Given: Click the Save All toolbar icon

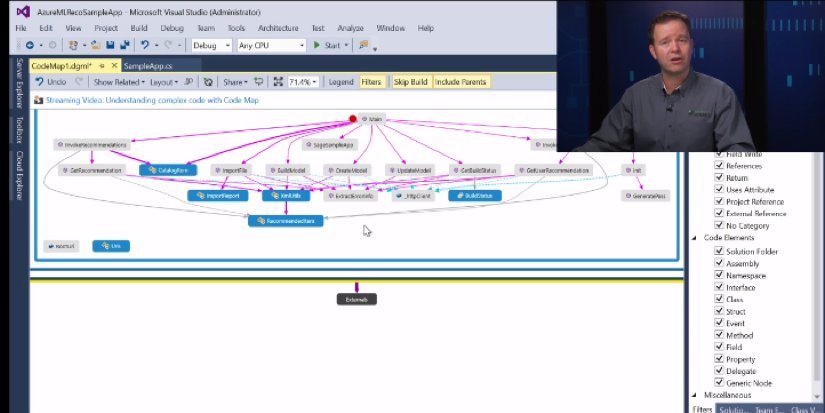Looking at the screenshot, I should 125,45.
